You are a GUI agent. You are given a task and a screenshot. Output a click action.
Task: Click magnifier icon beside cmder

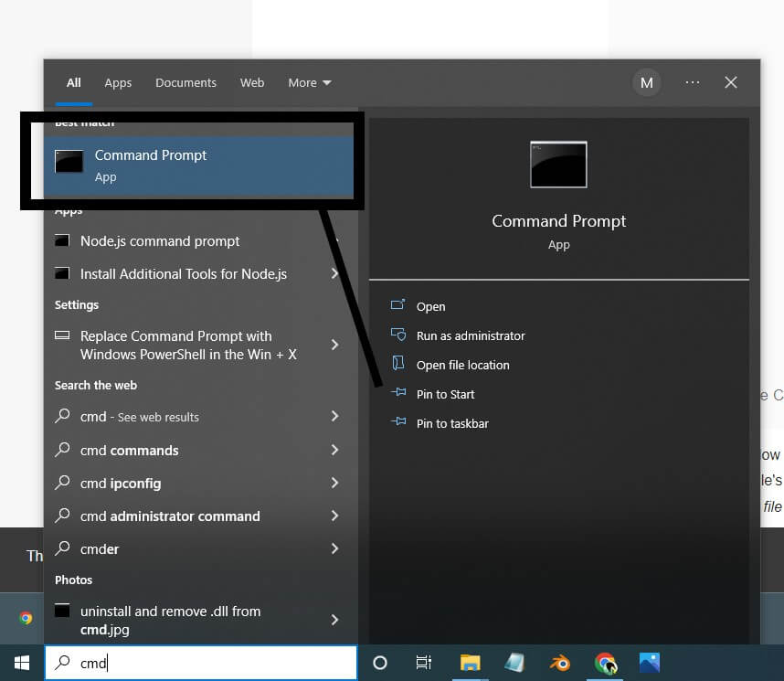click(62, 548)
